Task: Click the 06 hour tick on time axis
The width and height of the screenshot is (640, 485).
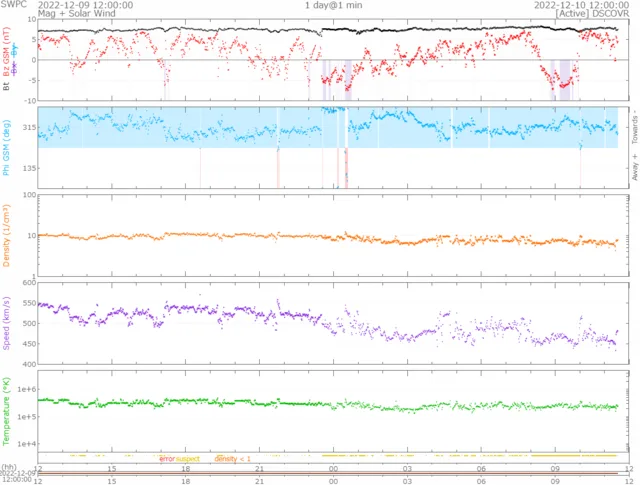Action: [481, 468]
